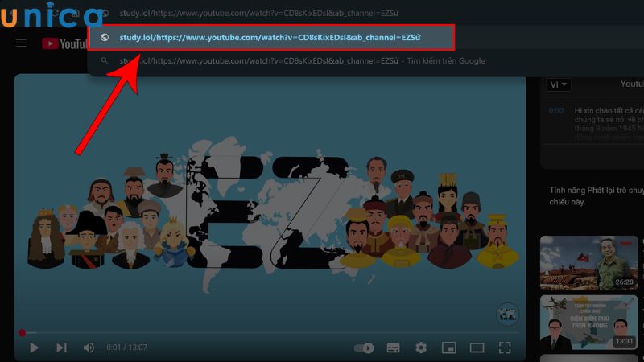The image size is (644, 362).
Task: Open the VI language dropdown
Action: pos(558,84)
